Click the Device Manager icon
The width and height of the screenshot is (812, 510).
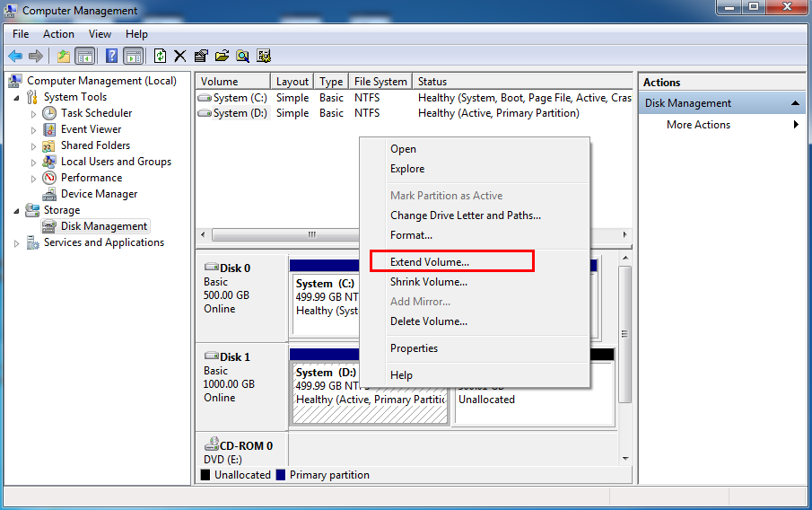point(49,194)
